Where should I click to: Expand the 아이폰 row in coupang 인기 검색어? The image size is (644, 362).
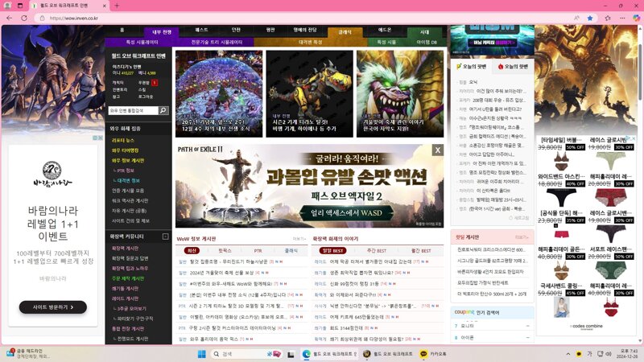[492, 338]
